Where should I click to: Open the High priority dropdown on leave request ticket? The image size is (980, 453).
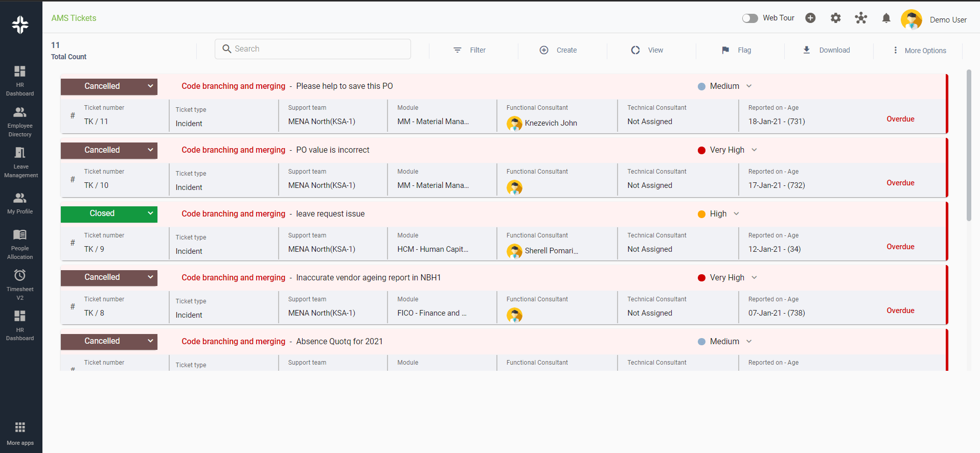coord(736,214)
